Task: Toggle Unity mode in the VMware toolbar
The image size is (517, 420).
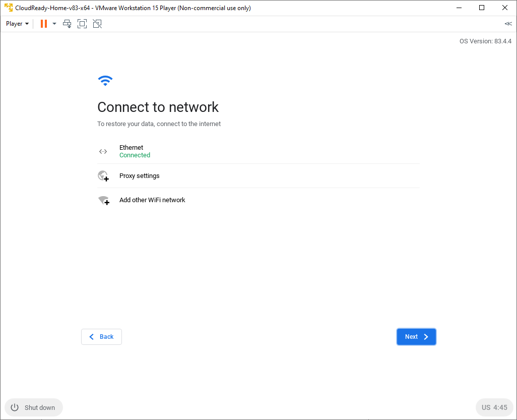Action: pyautogui.click(x=97, y=24)
